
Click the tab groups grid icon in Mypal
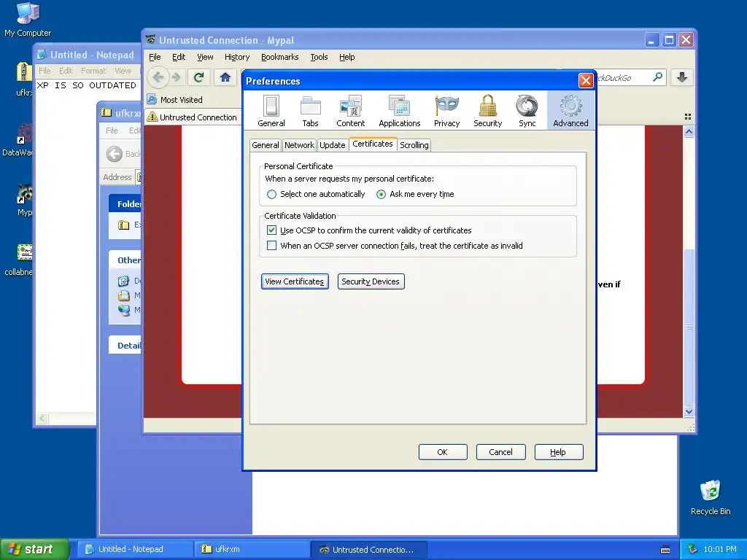point(687,117)
